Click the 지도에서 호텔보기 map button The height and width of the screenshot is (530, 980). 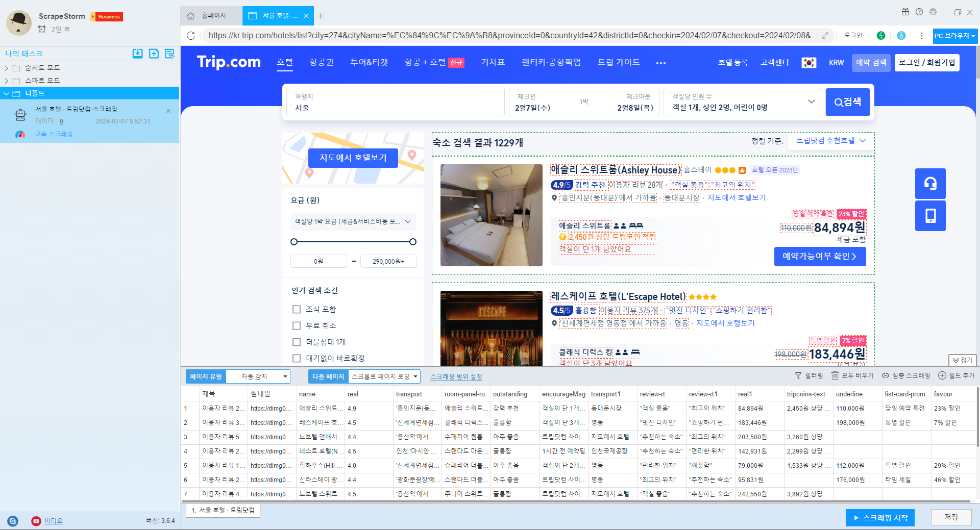point(353,158)
